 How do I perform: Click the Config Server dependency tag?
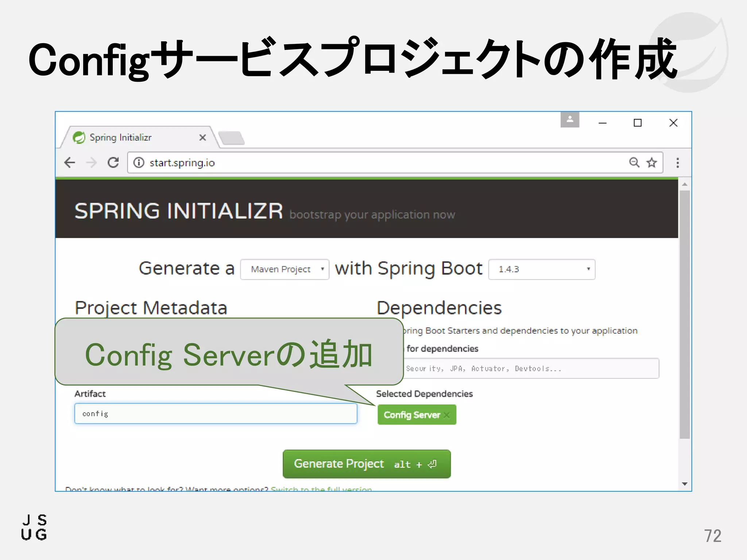click(x=417, y=415)
